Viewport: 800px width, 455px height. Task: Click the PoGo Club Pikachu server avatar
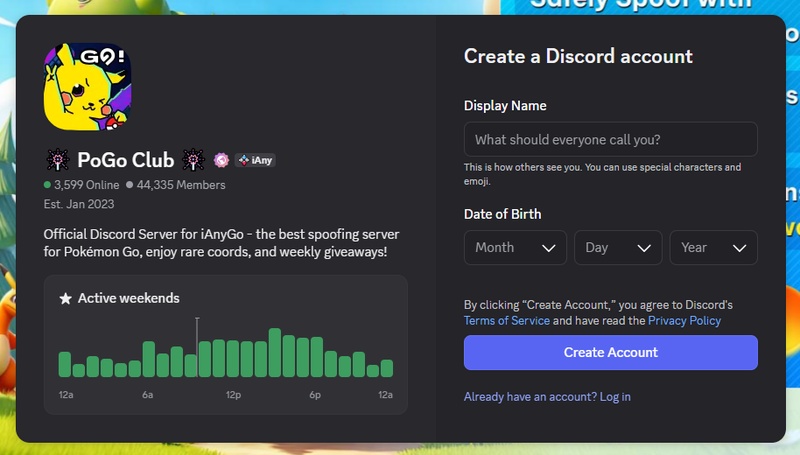click(87, 87)
